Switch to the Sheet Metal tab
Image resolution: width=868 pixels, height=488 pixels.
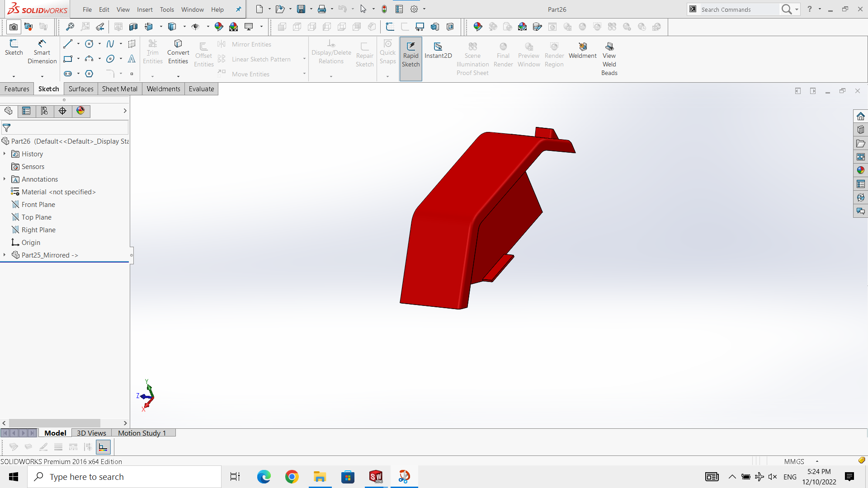[x=120, y=89]
